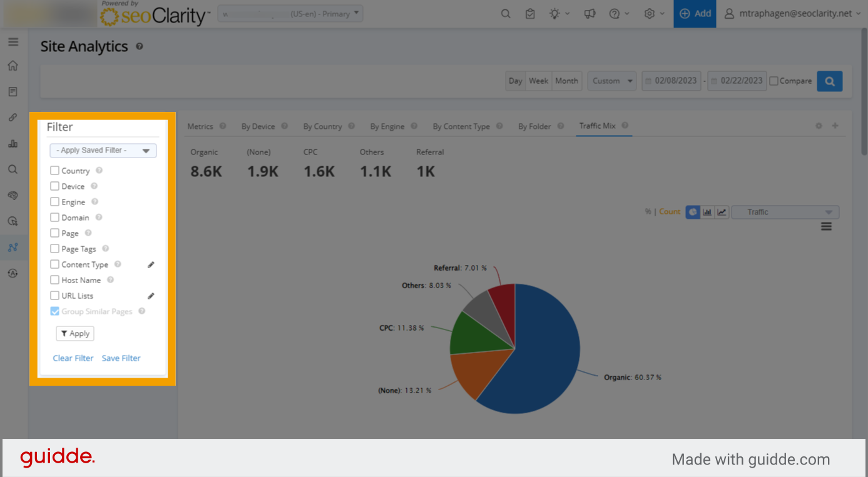Click the start date field 02/08/2023
Viewport: 868px width, 477px height.
click(x=671, y=81)
